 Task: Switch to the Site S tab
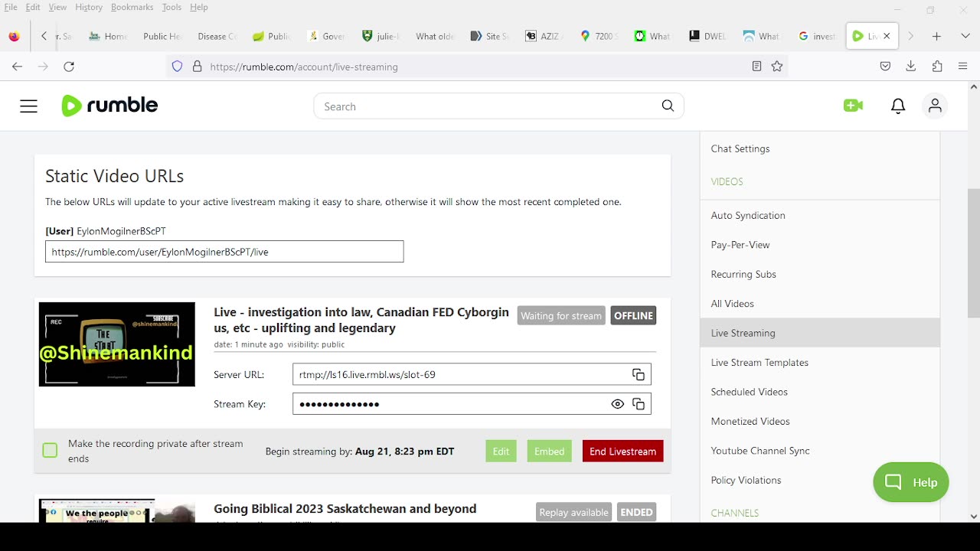[490, 36]
